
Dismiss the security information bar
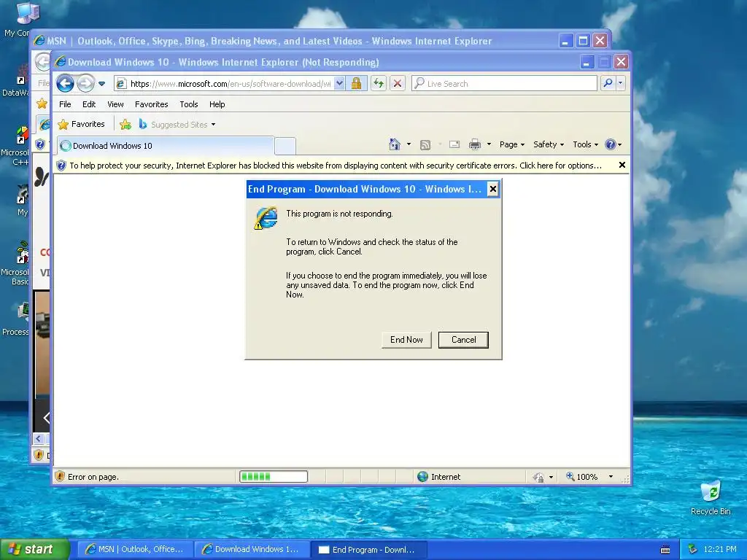coord(622,166)
